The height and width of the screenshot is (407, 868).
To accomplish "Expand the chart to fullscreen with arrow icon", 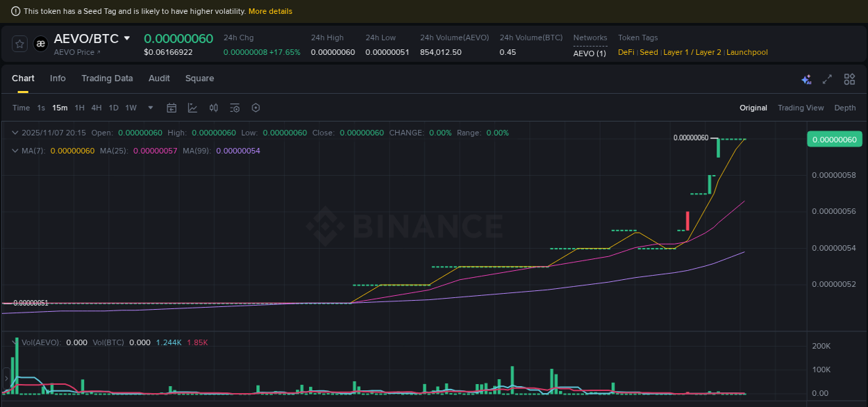I will [827, 79].
